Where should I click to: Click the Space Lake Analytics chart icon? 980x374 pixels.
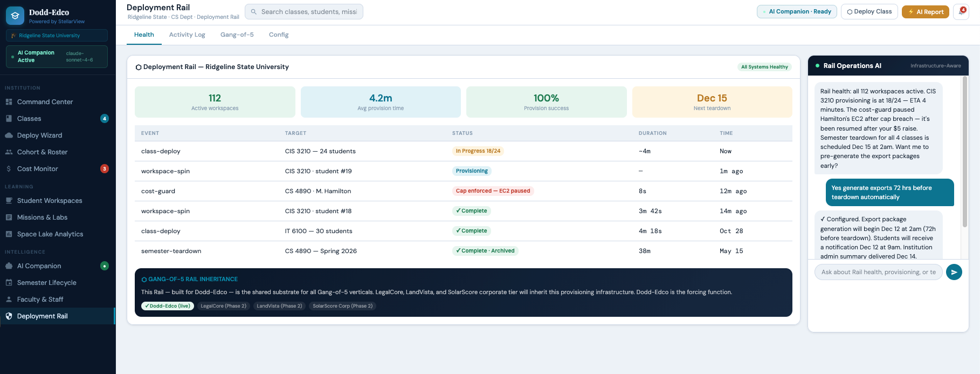click(9, 234)
